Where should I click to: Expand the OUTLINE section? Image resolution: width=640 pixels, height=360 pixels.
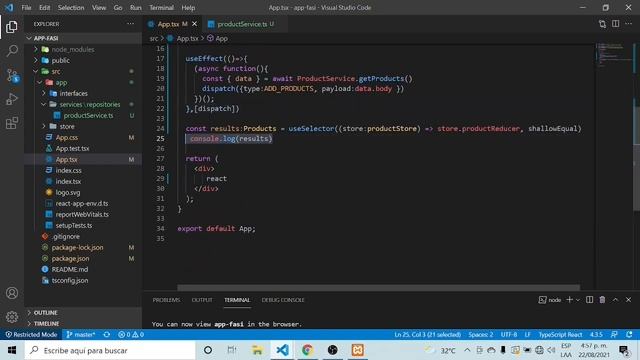point(45,312)
